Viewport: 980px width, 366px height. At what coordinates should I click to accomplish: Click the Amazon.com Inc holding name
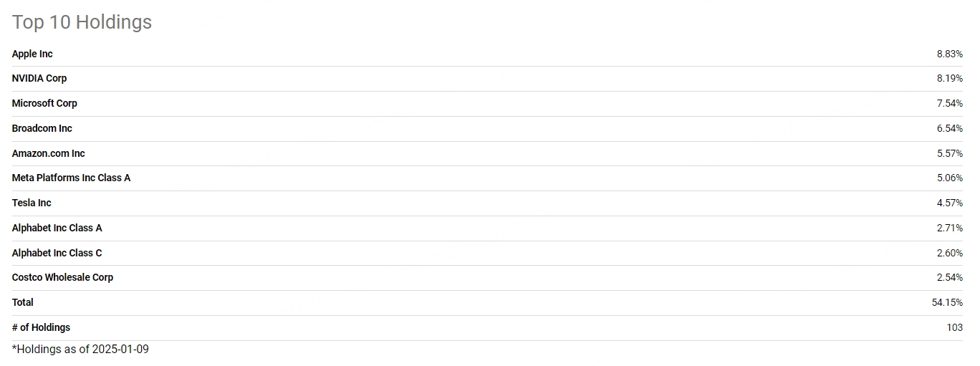coord(49,153)
